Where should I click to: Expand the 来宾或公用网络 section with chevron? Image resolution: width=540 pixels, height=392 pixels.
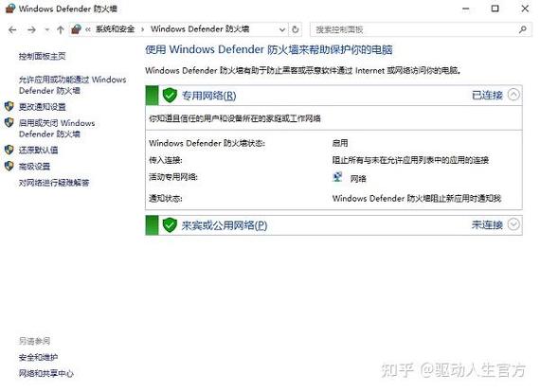(x=513, y=224)
